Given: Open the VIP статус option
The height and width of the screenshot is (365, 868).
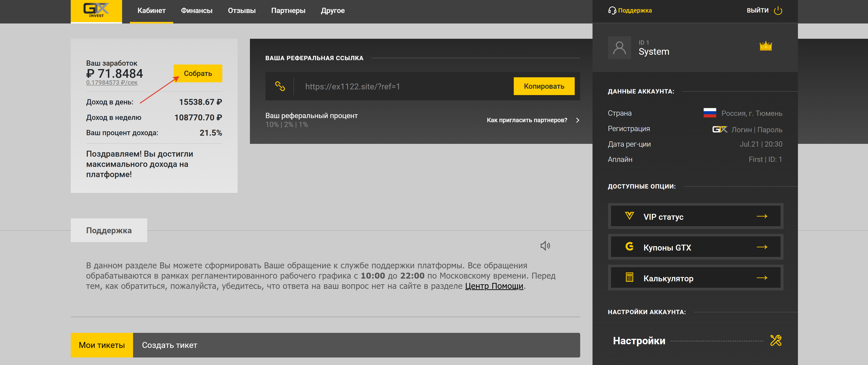Looking at the screenshot, I should [x=695, y=216].
